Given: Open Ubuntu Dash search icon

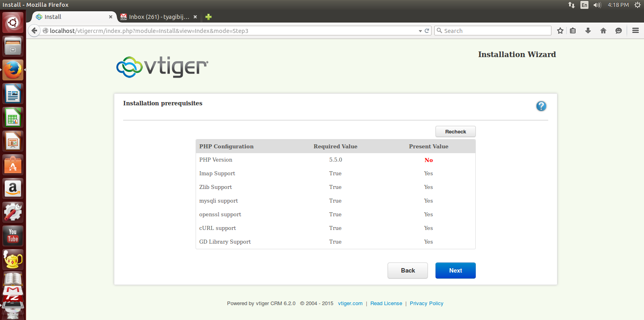Looking at the screenshot, I should [x=13, y=23].
